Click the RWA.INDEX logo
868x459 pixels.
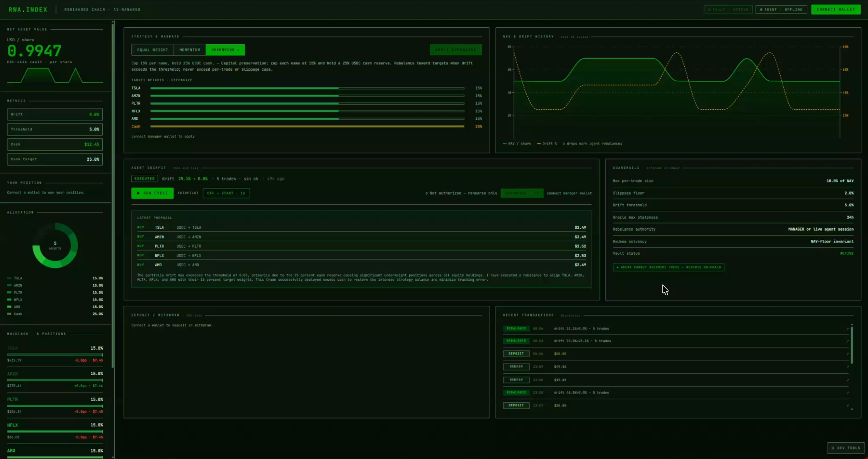(28, 9)
